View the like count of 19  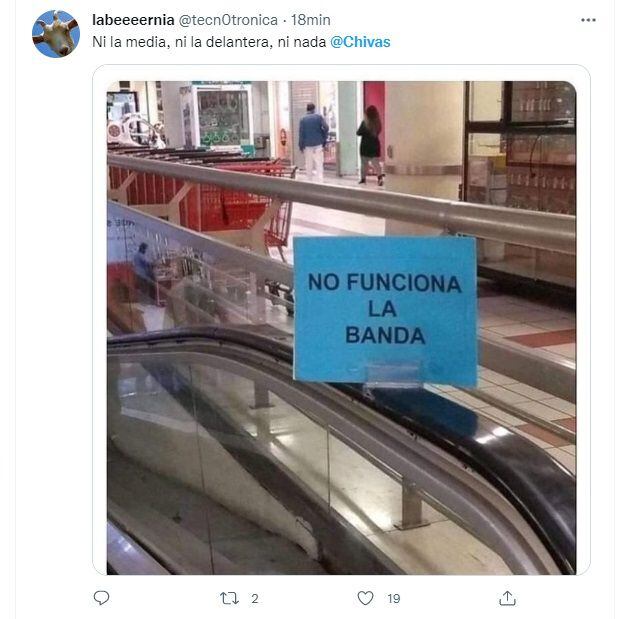pos(394,598)
